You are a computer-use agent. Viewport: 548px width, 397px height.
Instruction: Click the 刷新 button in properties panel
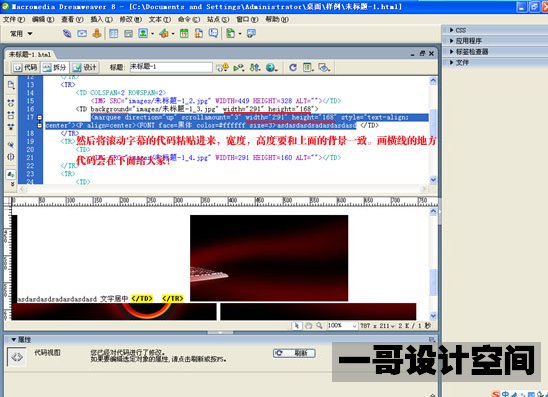(x=294, y=353)
